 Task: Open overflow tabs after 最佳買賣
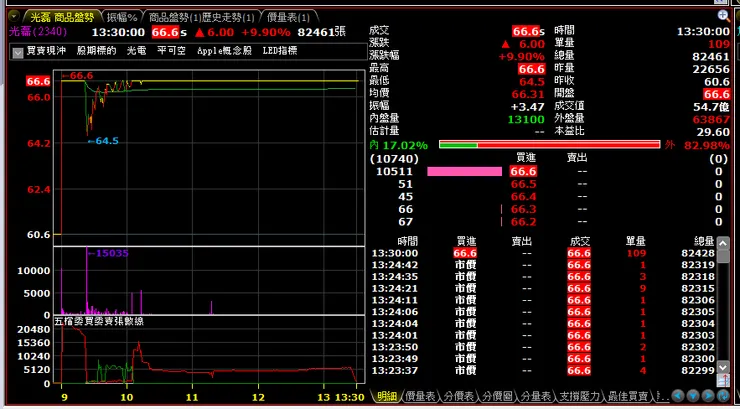pos(660,395)
